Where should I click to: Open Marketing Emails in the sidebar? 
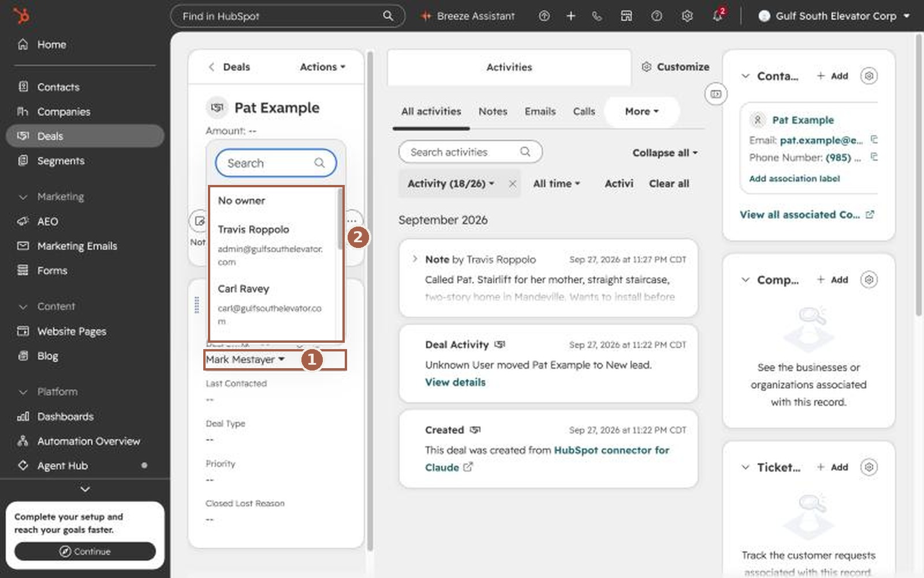(x=85, y=246)
